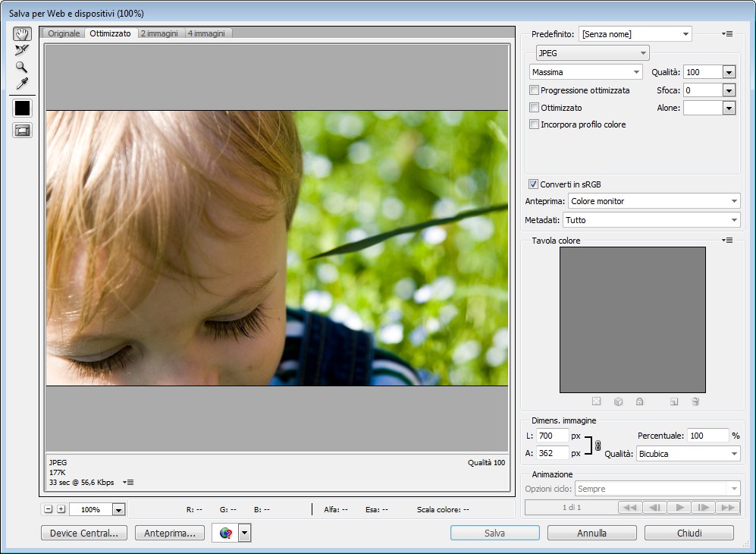Select the Zoom magnifier tool

pyautogui.click(x=22, y=67)
